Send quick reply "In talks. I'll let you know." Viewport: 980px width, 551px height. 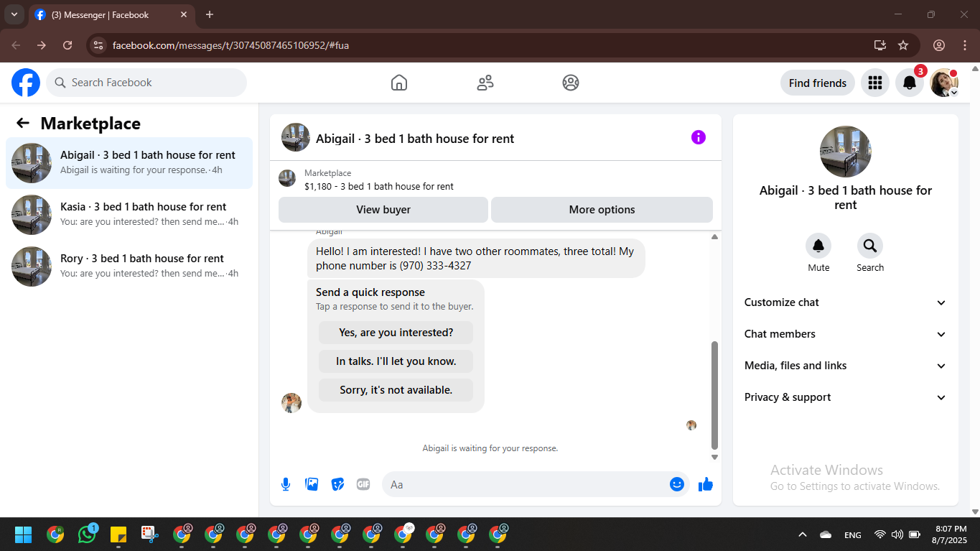[x=396, y=361]
